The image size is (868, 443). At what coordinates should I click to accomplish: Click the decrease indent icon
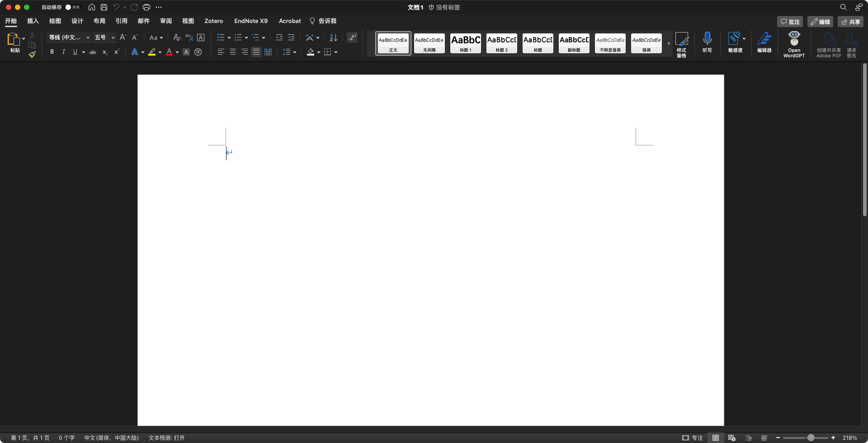pyautogui.click(x=279, y=37)
